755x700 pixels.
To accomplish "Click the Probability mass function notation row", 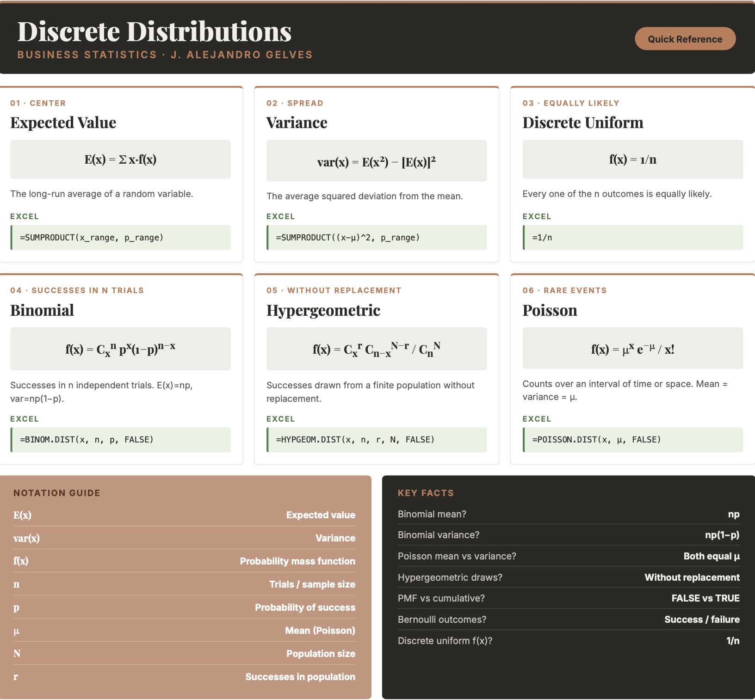I will coord(184,561).
